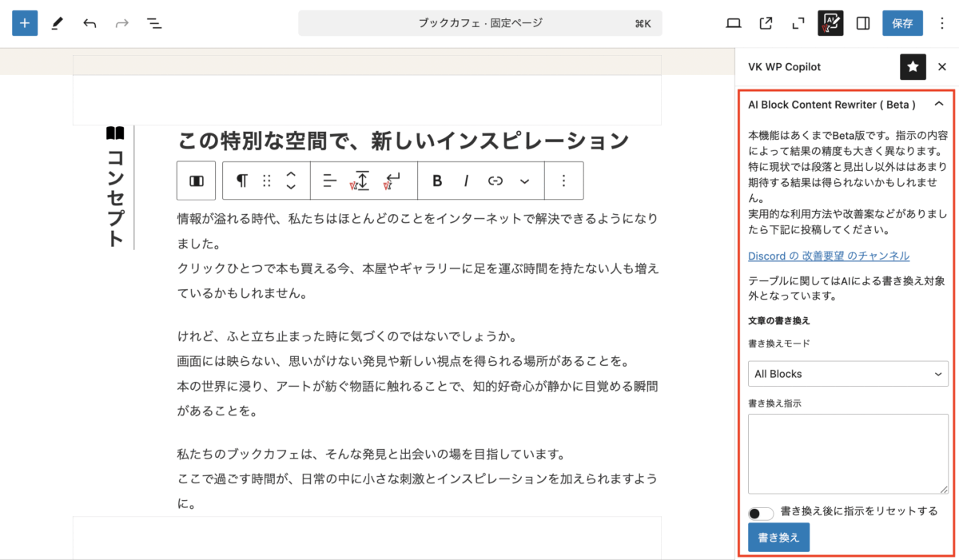Collapse the AI Block Content Rewriter section
The image size is (959, 560).
939,104
